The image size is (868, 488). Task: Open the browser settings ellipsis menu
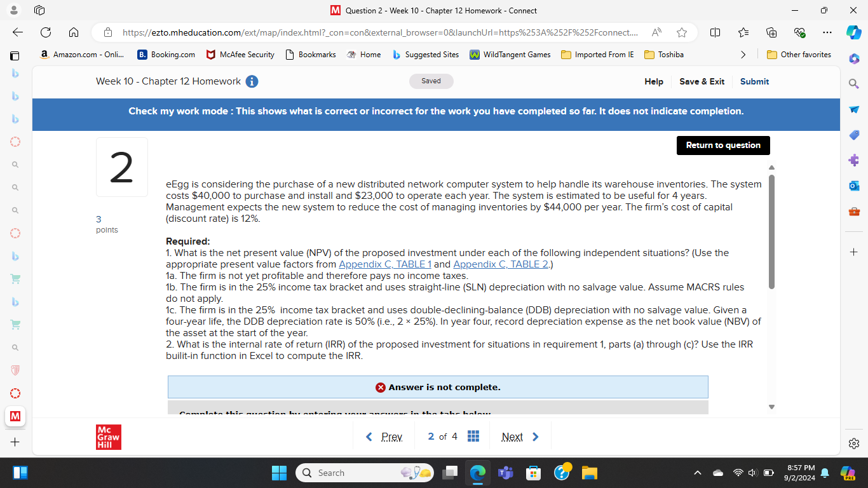pyautogui.click(x=827, y=32)
